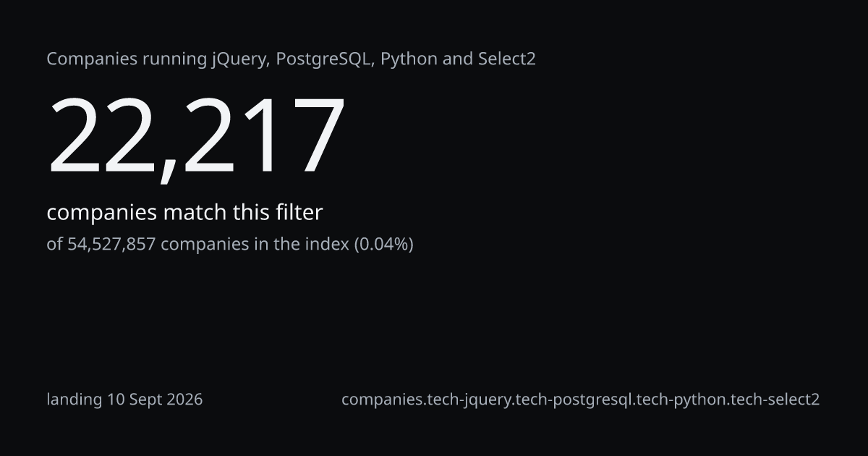
Task: Click the tech-jquery segment in the slug
Action: coord(468,400)
